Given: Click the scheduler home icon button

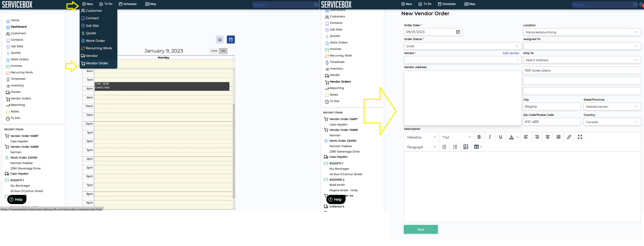Looking at the screenshot, I should click(x=219, y=39).
